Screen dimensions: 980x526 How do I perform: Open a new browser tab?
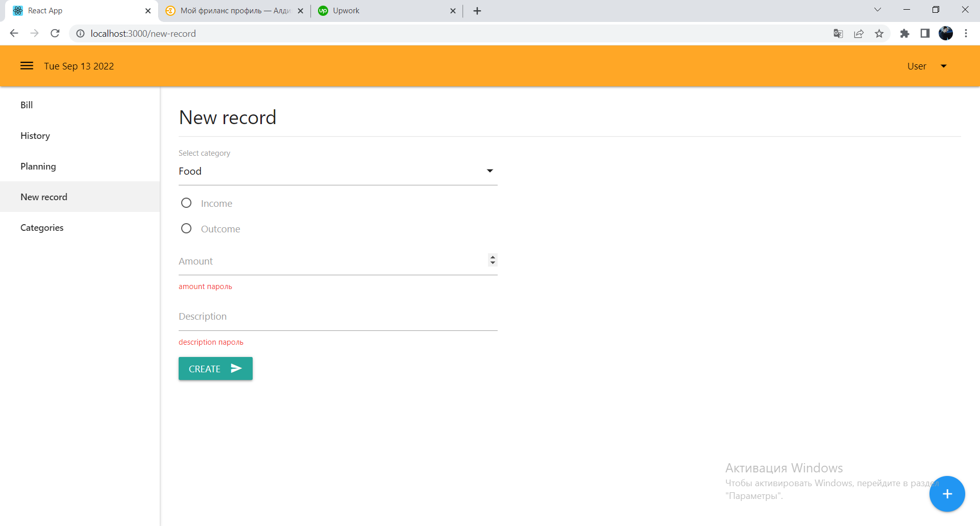477,11
